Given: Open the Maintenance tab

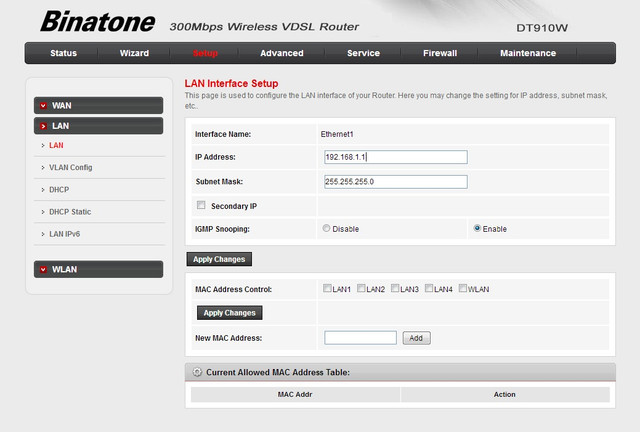Looking at the screenshot, I should pos(528,53).
